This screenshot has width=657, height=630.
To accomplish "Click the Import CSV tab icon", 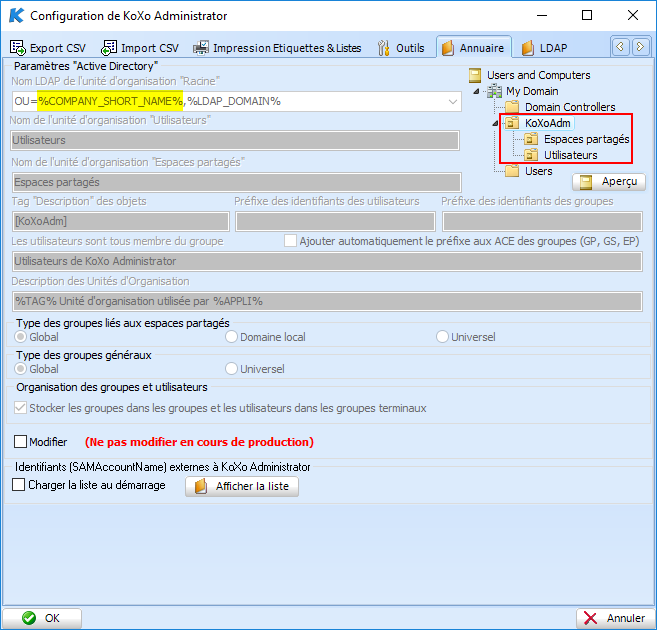I will pyautogui.click(x=109, y=48).
